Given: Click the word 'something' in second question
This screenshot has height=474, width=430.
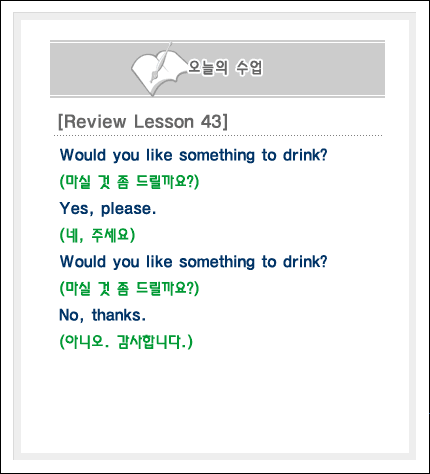Looking at the screenshot, I should click(217, 262).
